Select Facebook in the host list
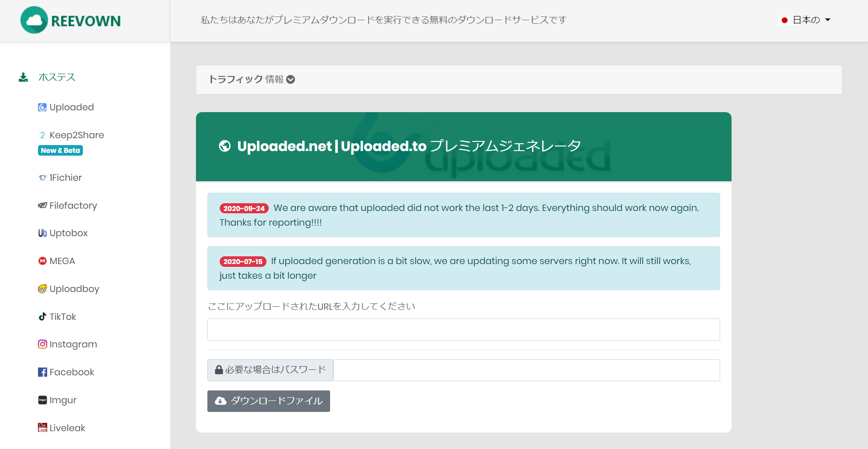The image size is (868, 449). coord(72,372)
